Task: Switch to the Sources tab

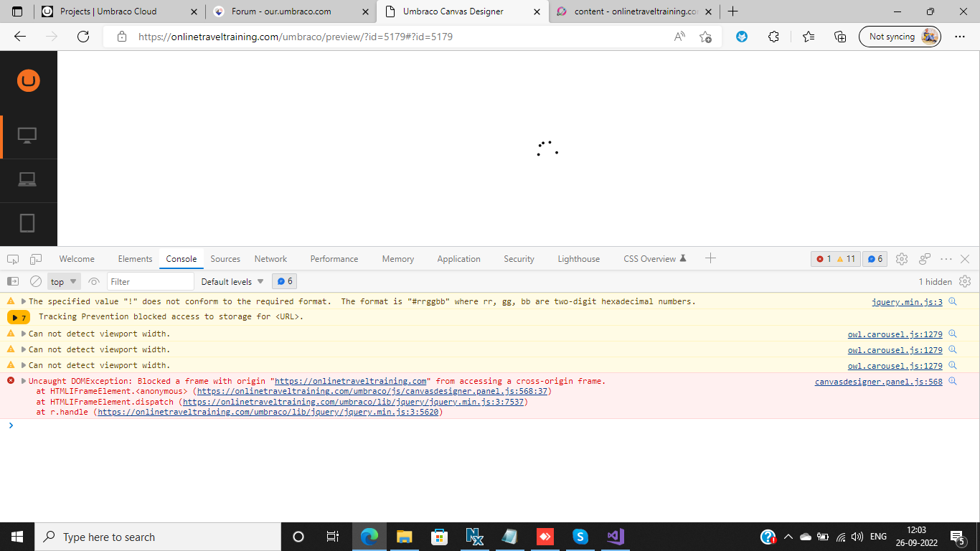Action: point(225,259)
